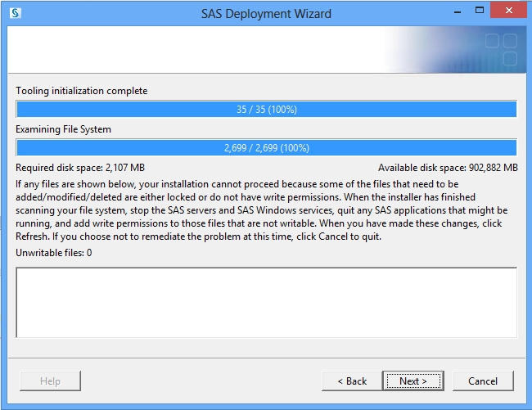Image resolution: width=532 pixels, height=410 pixels.
Task: Click the 'SAS Deployment Wizard' window title
Action: [266, 14]
